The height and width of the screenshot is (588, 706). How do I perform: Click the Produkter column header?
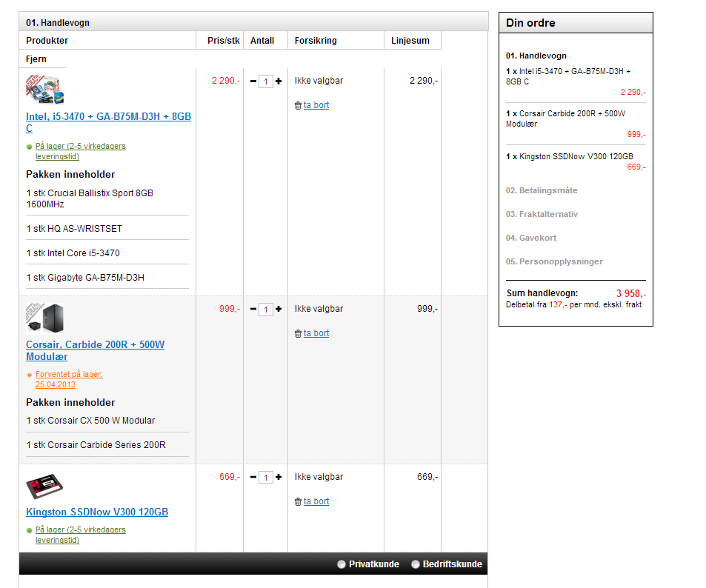pos(47,41)
